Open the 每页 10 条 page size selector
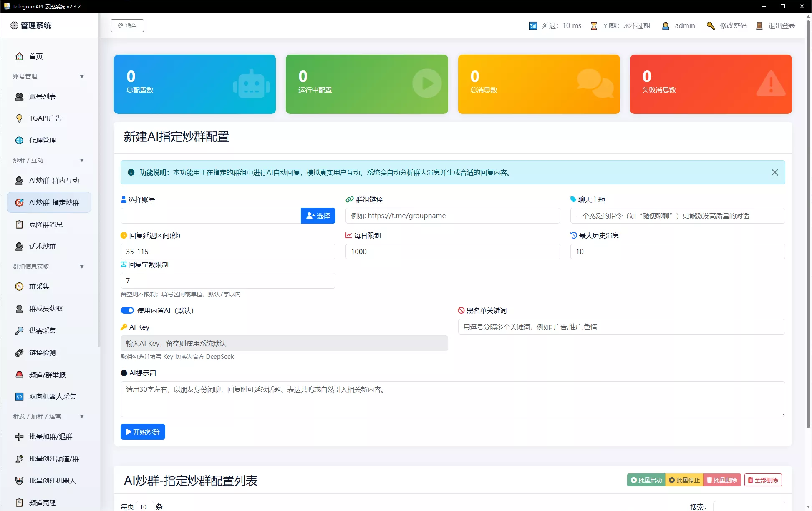This screenshot has height=511, width=812. [144, 506]
